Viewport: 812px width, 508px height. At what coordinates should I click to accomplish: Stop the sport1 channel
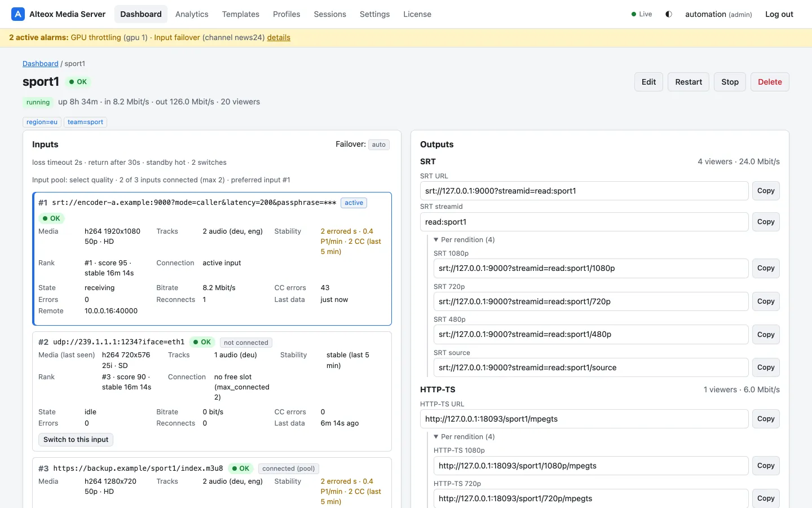coord(730,82)
